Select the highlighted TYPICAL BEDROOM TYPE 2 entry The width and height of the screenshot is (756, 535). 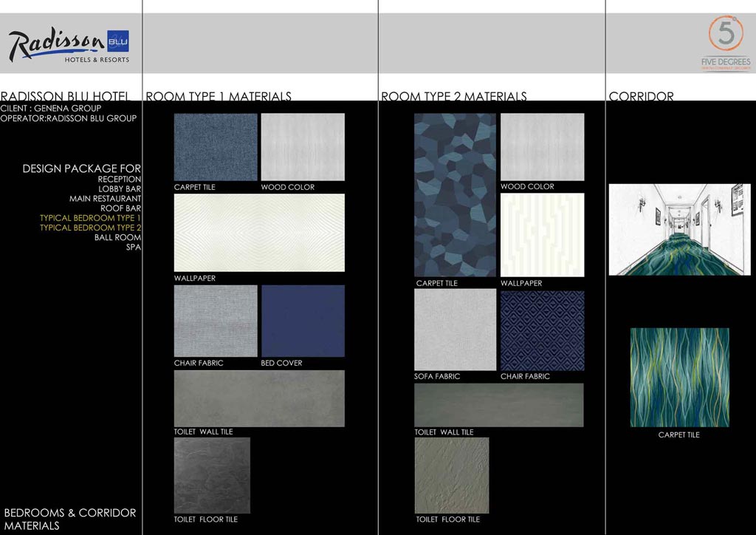click(x=90, y=228)
